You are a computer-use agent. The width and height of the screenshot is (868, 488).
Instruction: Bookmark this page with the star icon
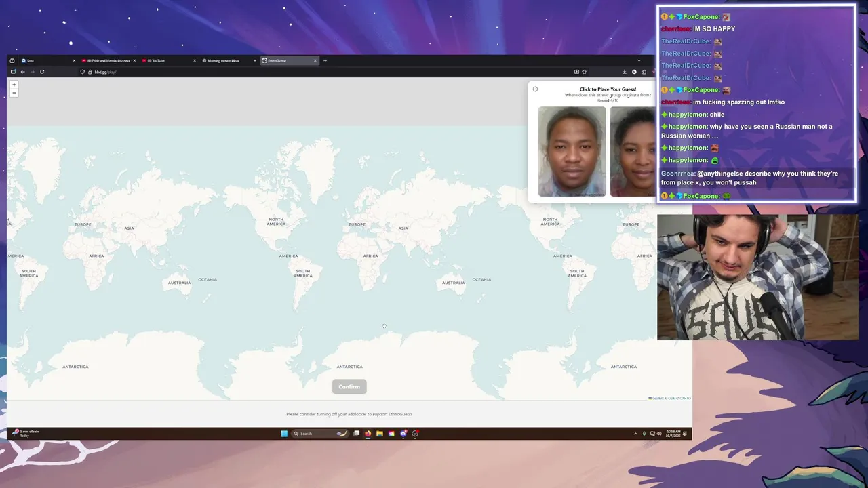pyautogui.click(x=584, y=72)
